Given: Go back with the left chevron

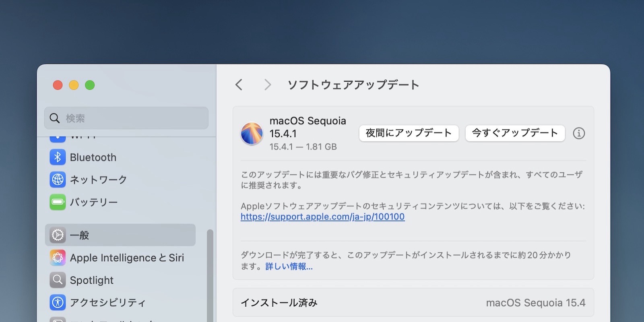Looking at the screenshot, I should pos(239,85).
